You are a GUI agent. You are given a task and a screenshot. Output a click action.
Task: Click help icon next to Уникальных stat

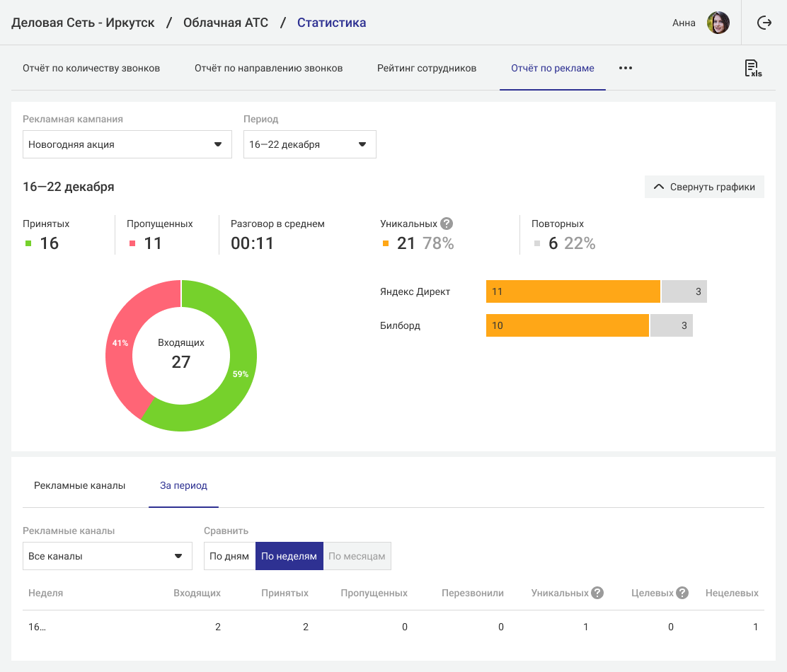(446, 224)
